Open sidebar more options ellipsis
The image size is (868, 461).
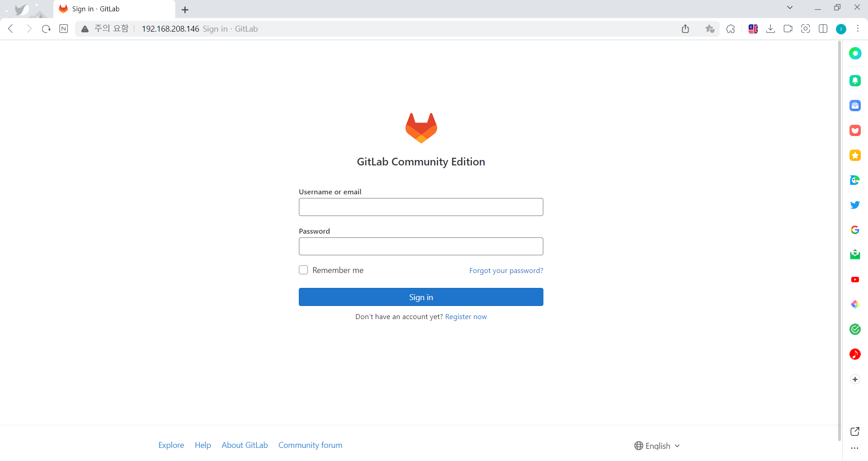pyautogui.click(x=854, y=448)
